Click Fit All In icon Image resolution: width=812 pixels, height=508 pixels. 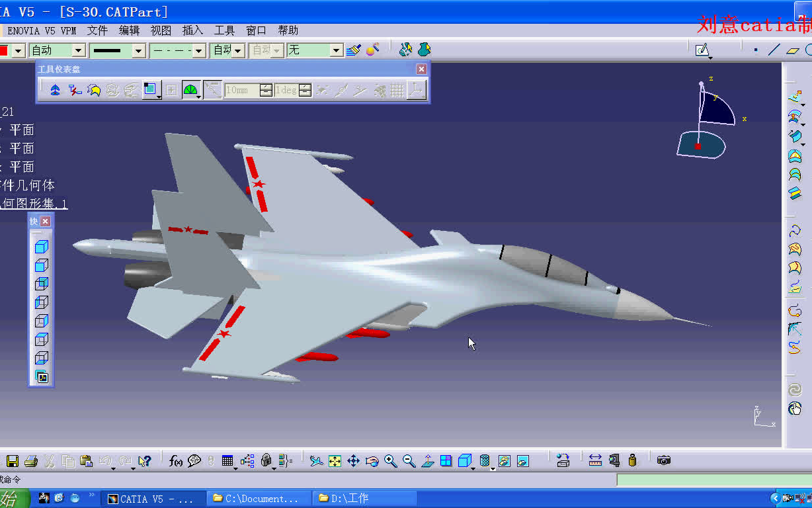click(335, 460)
